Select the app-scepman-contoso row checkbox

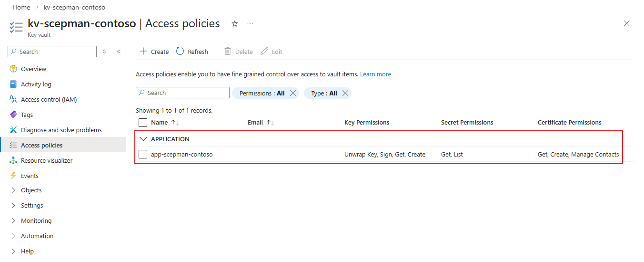point(143,154)
